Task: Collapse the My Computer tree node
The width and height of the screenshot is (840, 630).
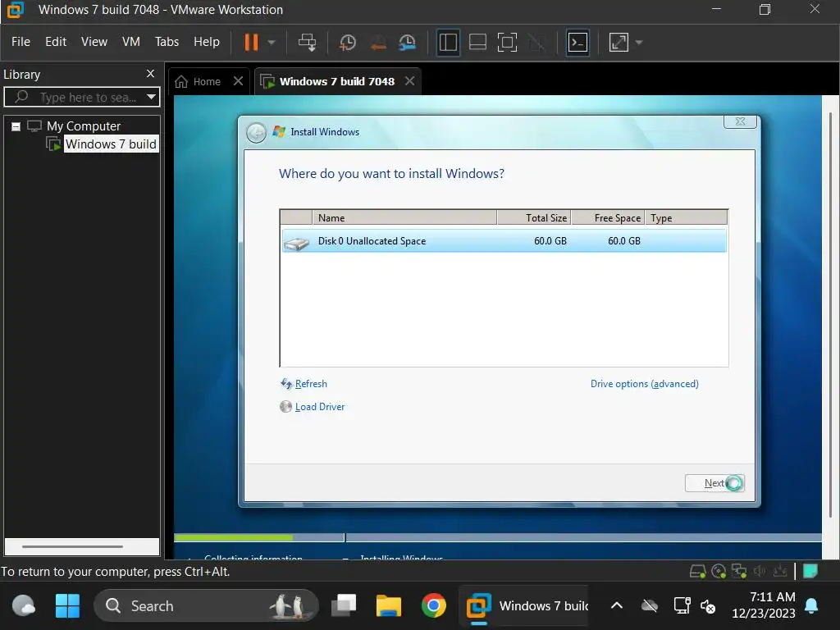Action: 16,126
